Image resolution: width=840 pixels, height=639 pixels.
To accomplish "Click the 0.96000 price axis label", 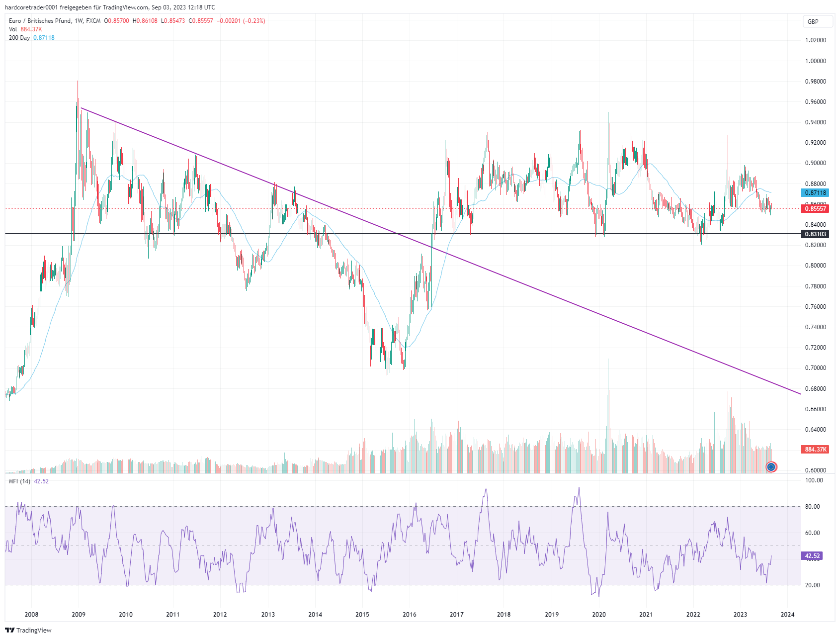I will (x=816, y=102).
